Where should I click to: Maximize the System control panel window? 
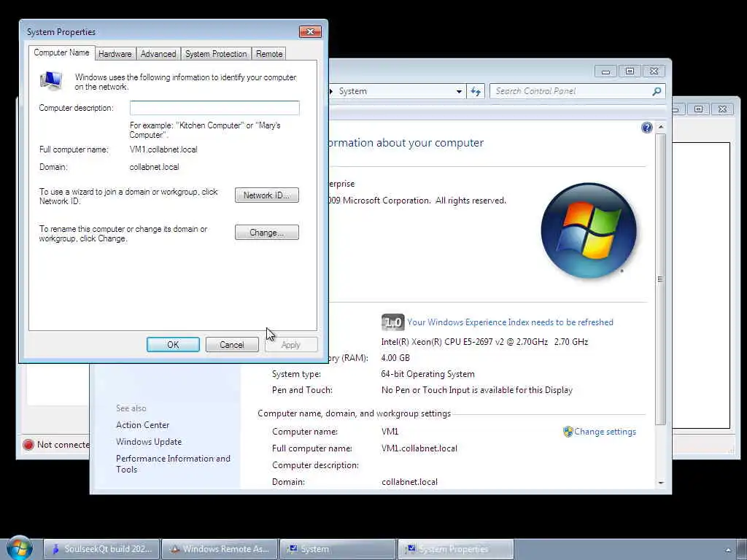pyautogui.click(x=630, y=71)
